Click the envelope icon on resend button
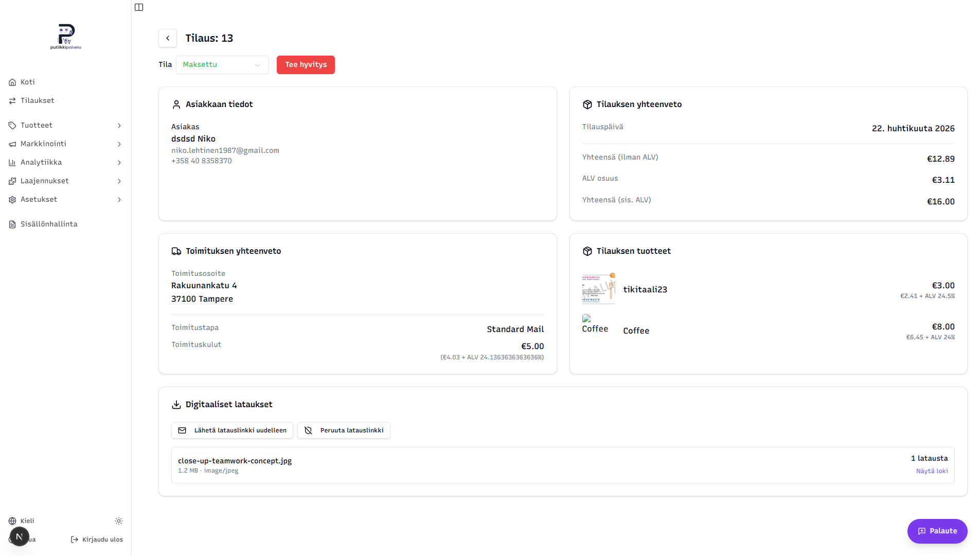Screen dimensions: 980x556 182,430
